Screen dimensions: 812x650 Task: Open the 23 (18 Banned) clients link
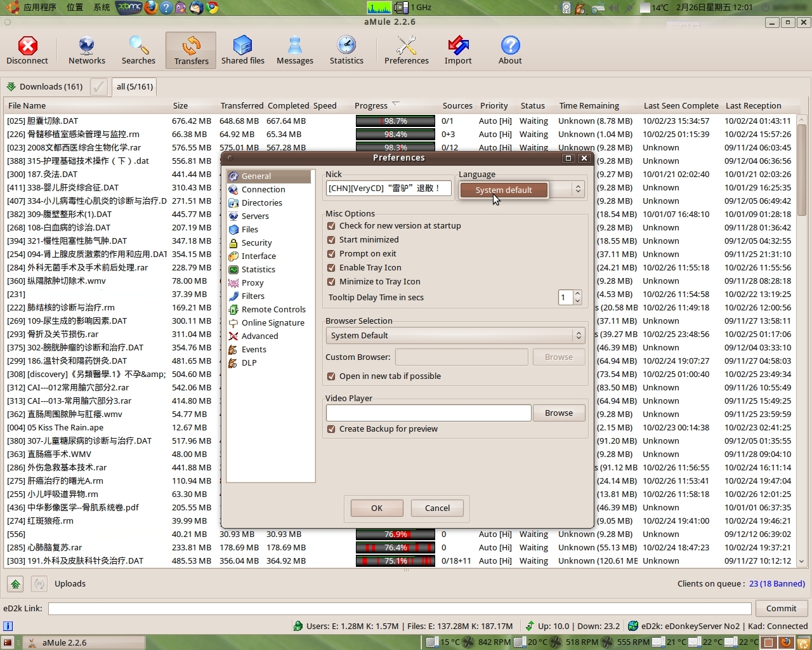(777, 583)
